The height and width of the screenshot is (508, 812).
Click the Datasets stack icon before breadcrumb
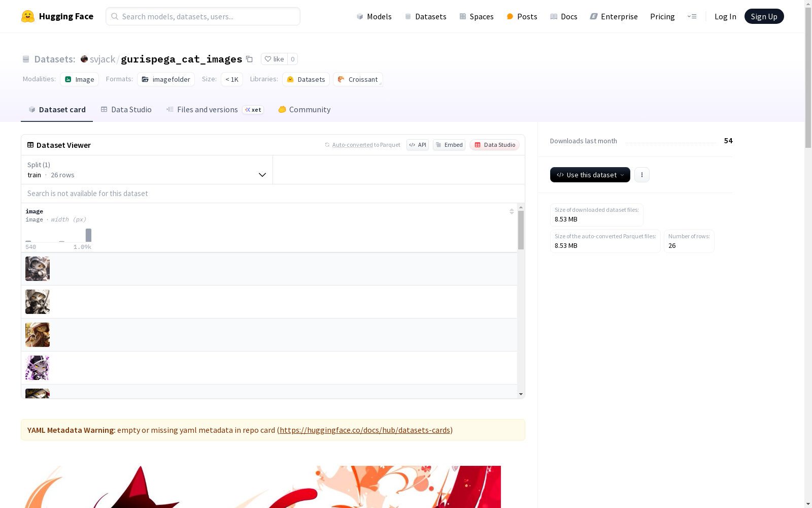coord(26,59)
